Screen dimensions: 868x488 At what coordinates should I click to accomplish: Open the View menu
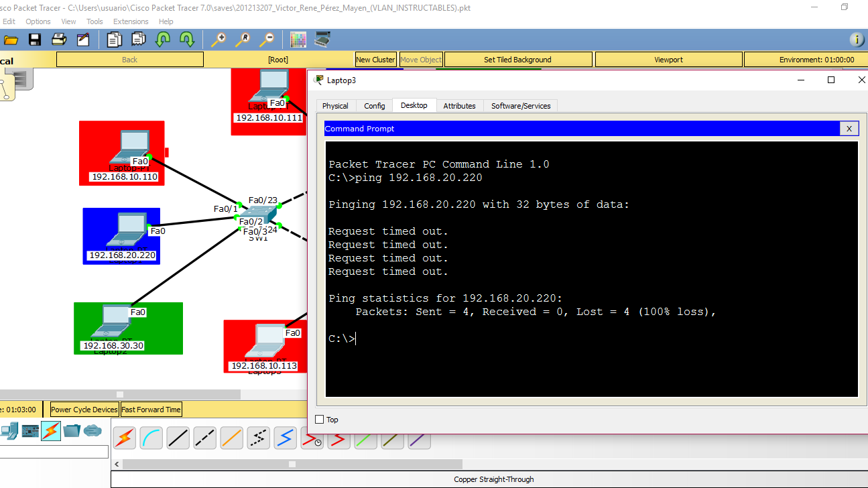click(x=69, y=21)
